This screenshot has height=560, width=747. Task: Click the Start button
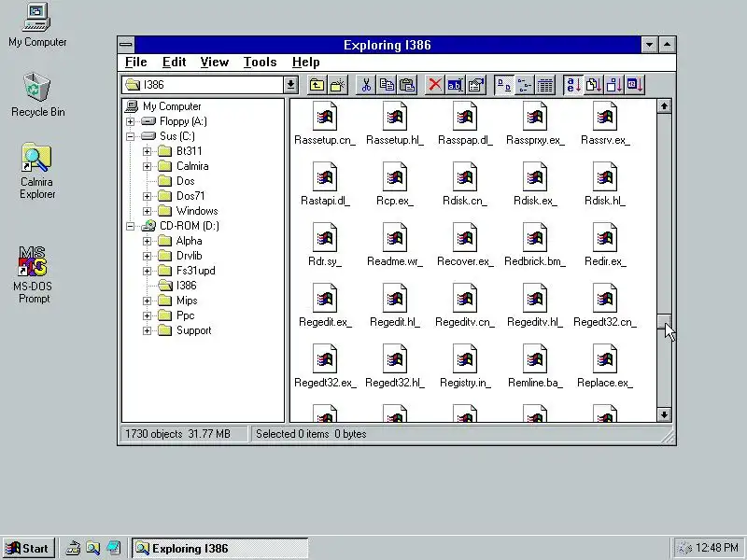[28, 548]
